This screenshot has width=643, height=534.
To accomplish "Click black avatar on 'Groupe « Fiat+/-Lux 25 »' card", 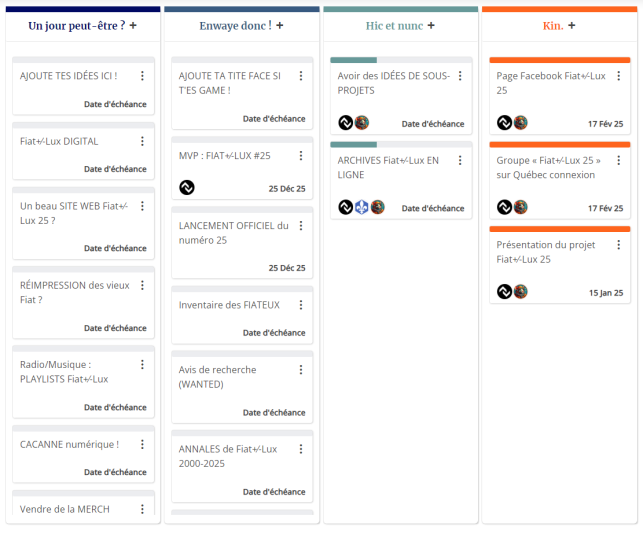I will coord(504,207).
